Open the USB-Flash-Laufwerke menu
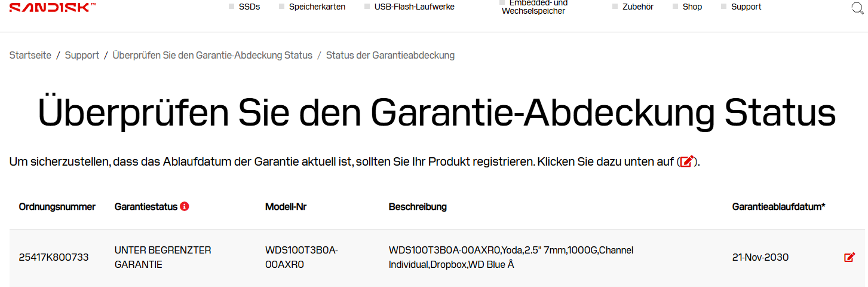The image size is (868, 287). (x=415, y=7)
